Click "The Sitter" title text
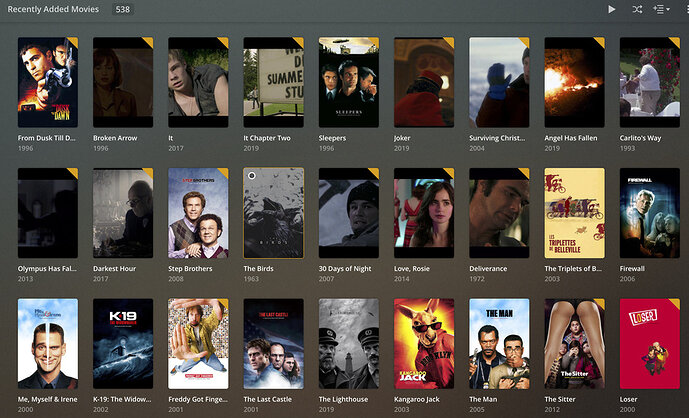This screenshot has width=689, height=418. point(560,400)
